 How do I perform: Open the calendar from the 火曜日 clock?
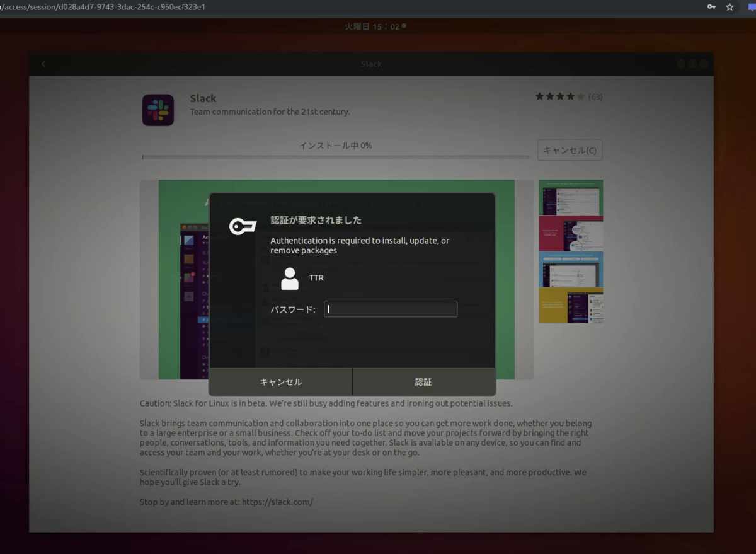pyautogui.click(x=374, y=26)
